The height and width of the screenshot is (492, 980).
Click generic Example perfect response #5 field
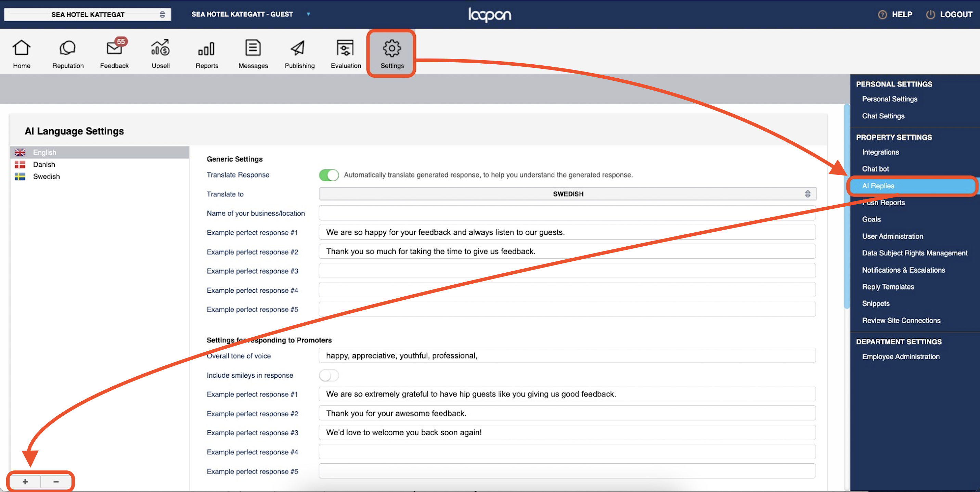(x=567, y=309)
